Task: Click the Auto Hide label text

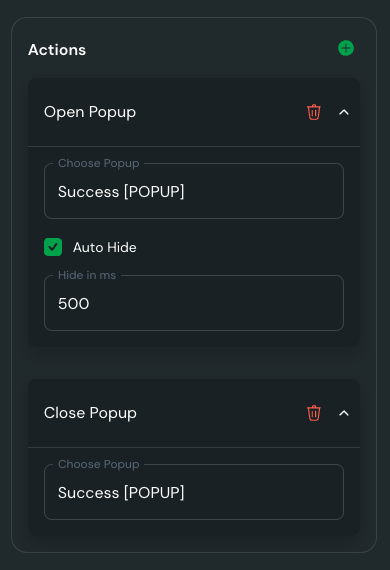Action: pos(105,248)
